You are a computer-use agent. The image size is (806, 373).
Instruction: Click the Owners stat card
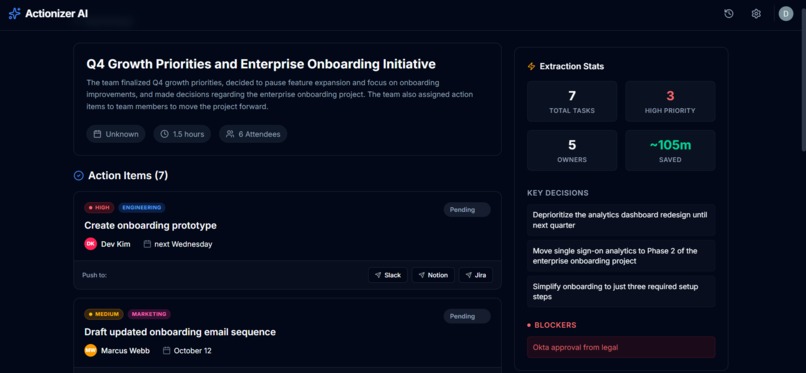coord(572,151)
